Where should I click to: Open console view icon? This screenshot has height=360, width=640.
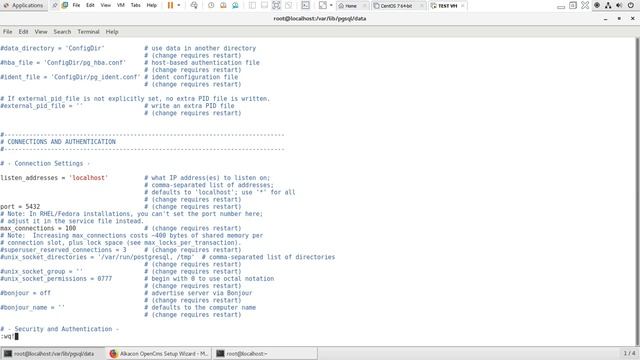click(305, 5)
